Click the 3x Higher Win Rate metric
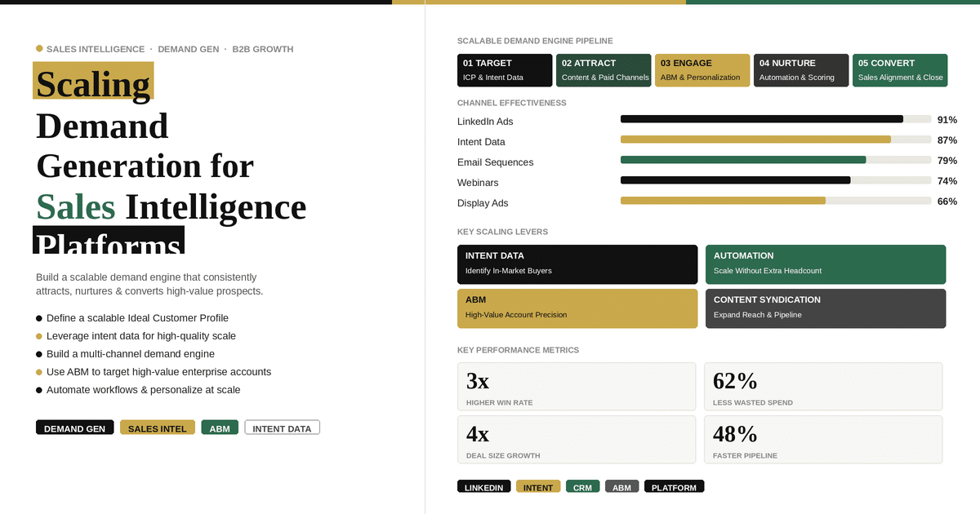This screenshot has width=980, height=514. click(577, 387)
